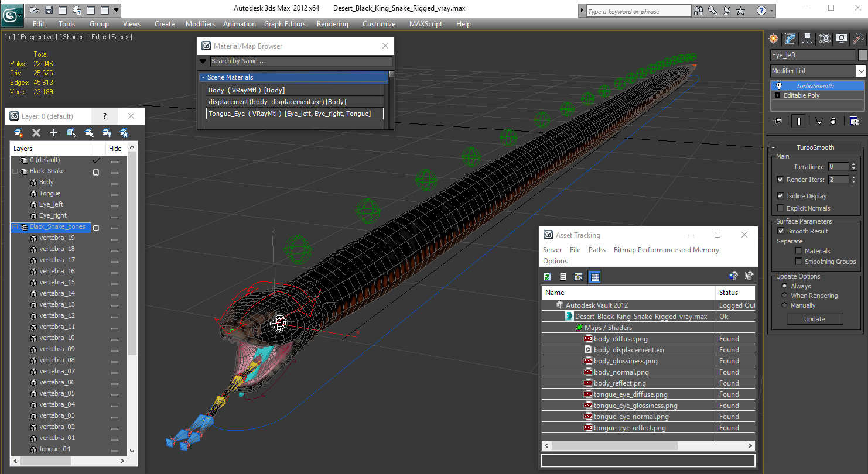
Task: Enable Separate by Smoothing Groups checkbox
Action: 798,262
